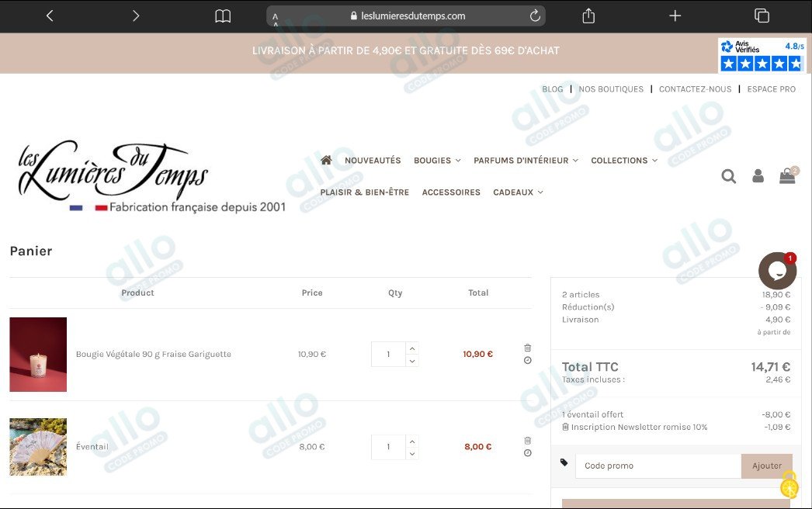Open the user account icon

point(758,176)
